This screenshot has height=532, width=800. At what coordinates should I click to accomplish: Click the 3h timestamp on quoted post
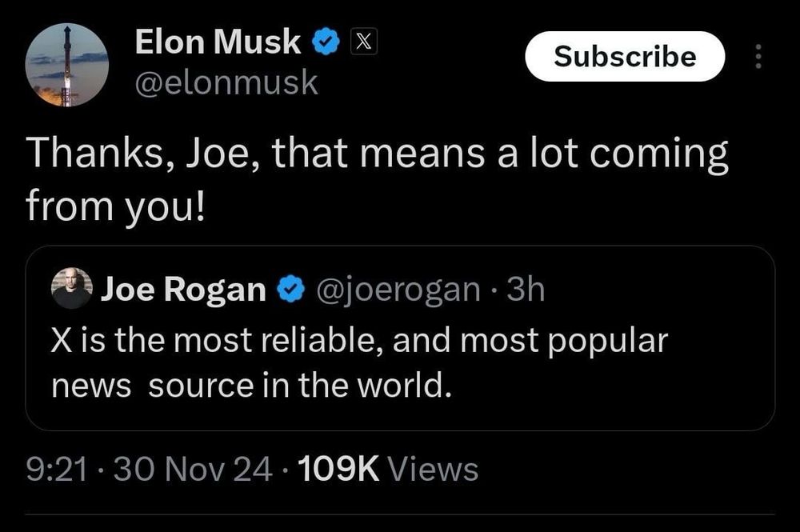click(526, 289)
